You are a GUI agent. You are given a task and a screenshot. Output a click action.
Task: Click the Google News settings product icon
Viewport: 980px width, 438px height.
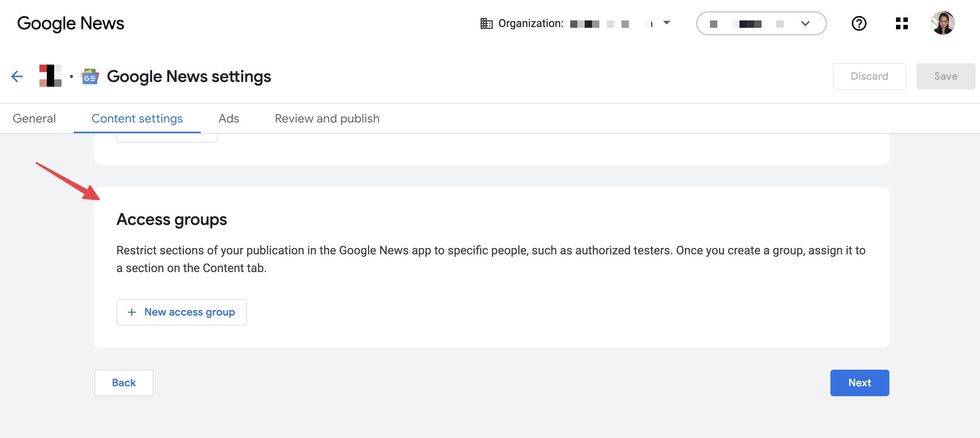(90, 76)
